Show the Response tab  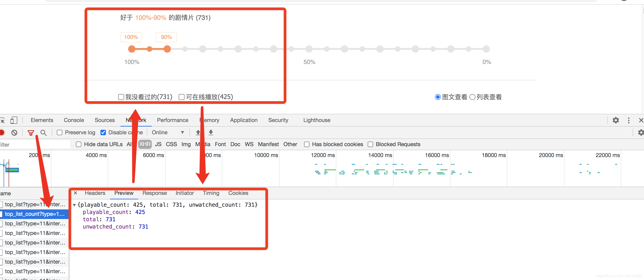[x=155, y=193]
